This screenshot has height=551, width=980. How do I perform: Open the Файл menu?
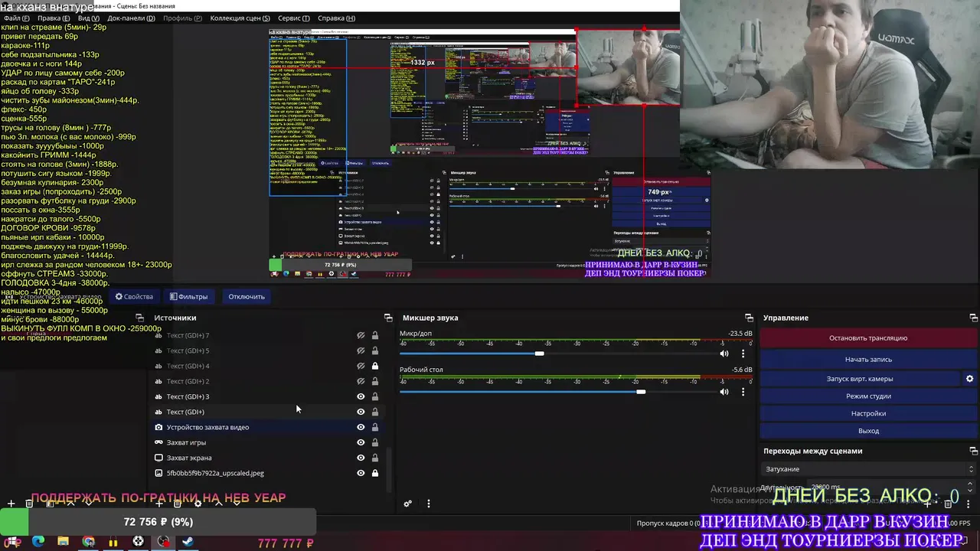coord(16,18)
